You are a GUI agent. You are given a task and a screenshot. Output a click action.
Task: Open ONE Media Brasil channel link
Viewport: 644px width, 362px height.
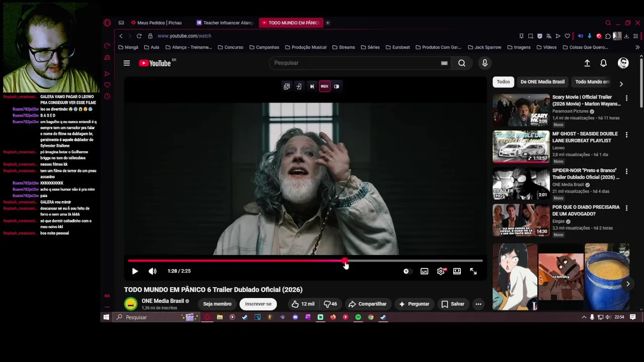(163, 301)
